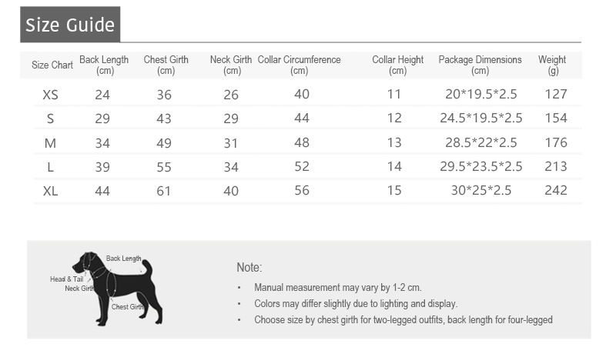616x364 pixels.
Task: Click the Note heading text
Action: coord(249,268)
